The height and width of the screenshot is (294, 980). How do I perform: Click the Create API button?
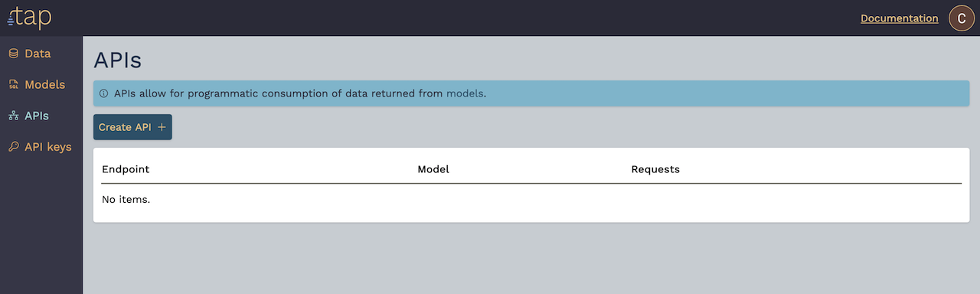point(132,127)
